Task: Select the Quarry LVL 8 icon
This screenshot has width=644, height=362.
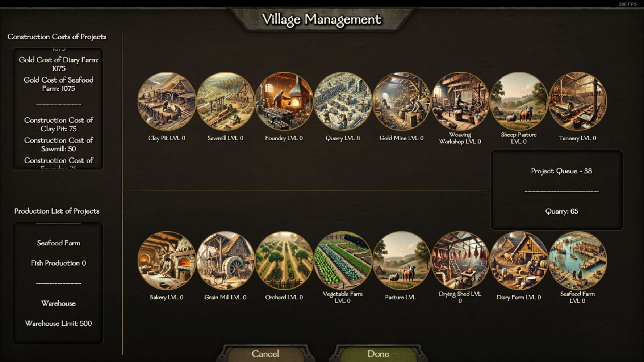Action: tap(343, 101)
